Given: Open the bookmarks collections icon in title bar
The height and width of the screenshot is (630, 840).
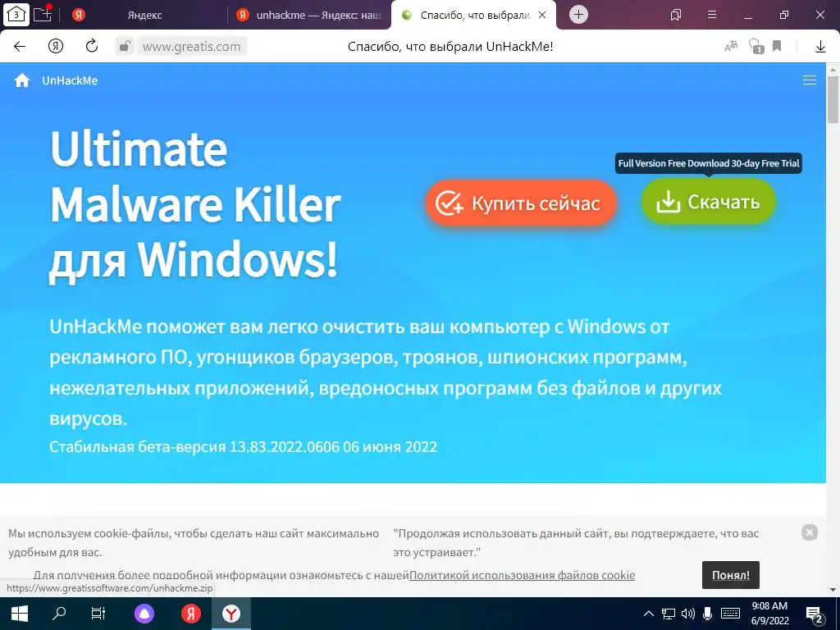Looking at the screenshot, I should 676,15.
